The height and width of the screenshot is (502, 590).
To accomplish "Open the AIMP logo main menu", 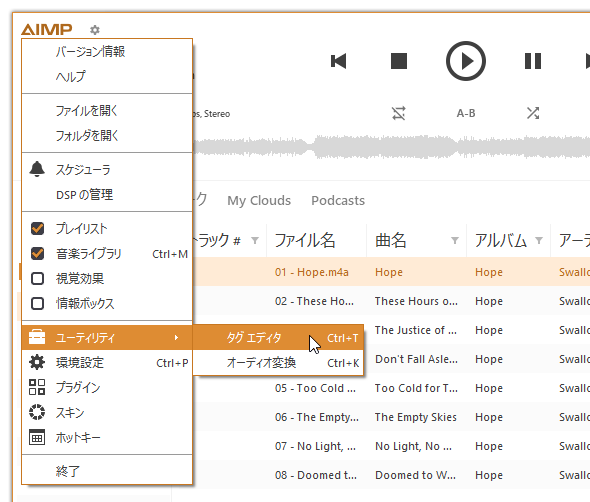I will coord(47,29).
